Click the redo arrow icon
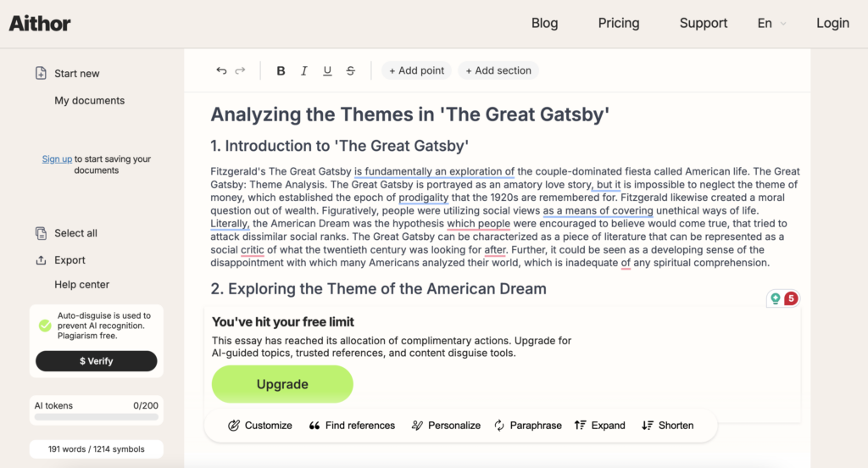The height and width of the screenshot is (468, 868). pyautogui.click(x=240, y=71)
